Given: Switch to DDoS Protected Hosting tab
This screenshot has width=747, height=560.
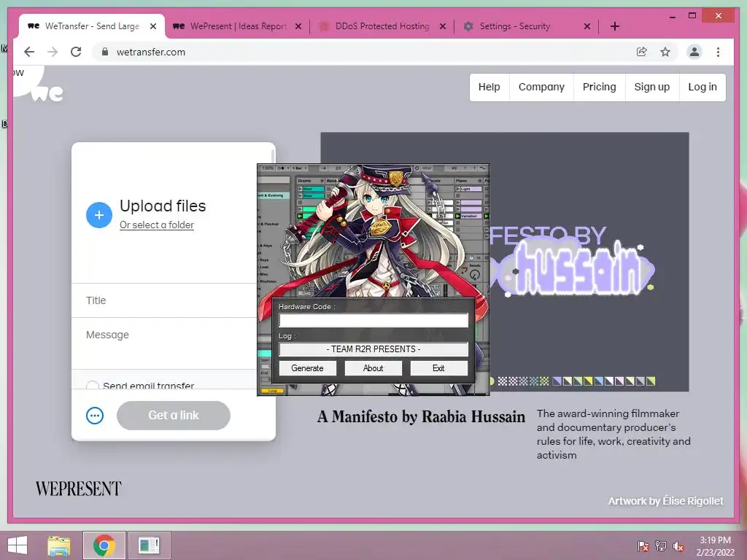Looking at the screenshot, I should click(x=382, y=26).
